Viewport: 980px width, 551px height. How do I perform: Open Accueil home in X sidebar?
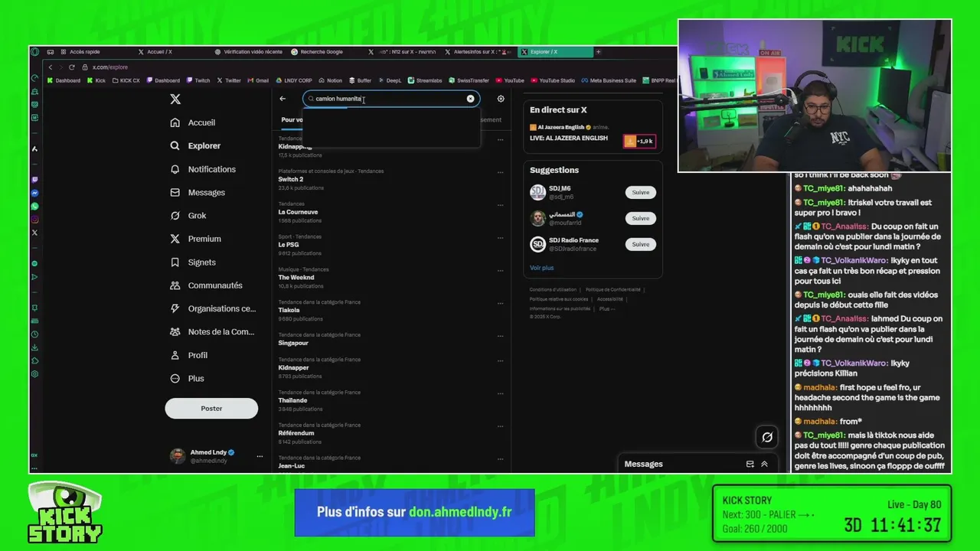(x=193, y=122)
